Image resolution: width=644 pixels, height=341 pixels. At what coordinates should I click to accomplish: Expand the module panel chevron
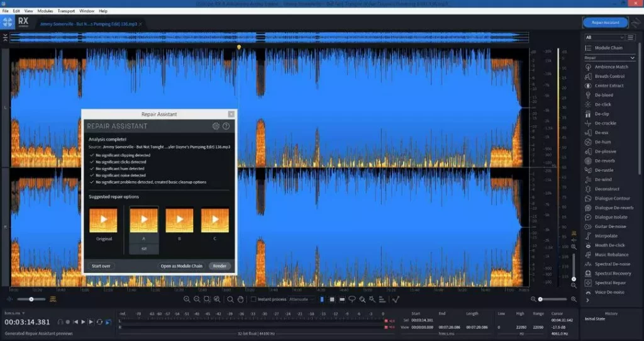pyautogui.click(x=588, y=301)
